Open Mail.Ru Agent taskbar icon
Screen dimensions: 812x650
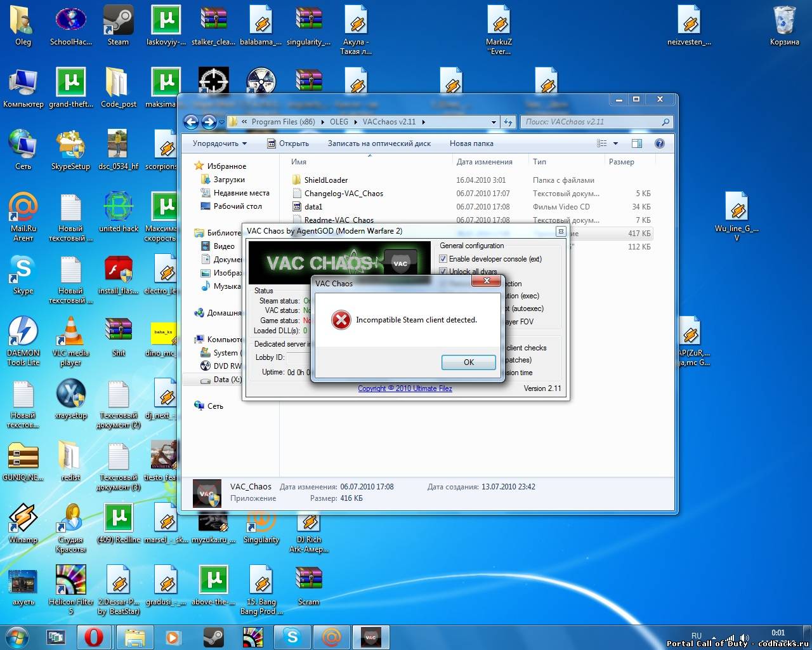(332, 637)
